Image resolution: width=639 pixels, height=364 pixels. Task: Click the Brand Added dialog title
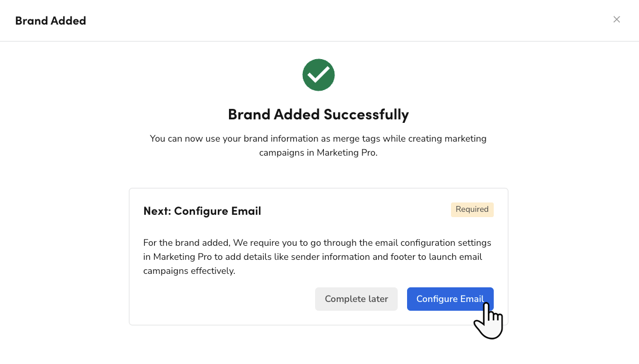50,20
